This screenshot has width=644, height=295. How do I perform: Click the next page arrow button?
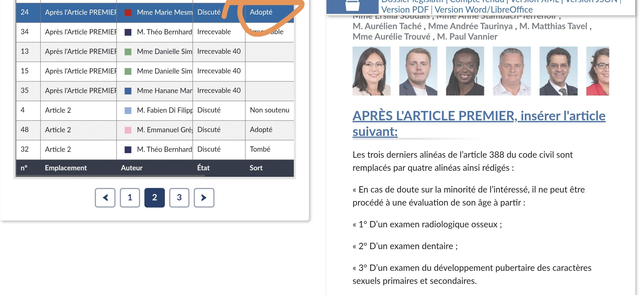(x=204, y=198)
